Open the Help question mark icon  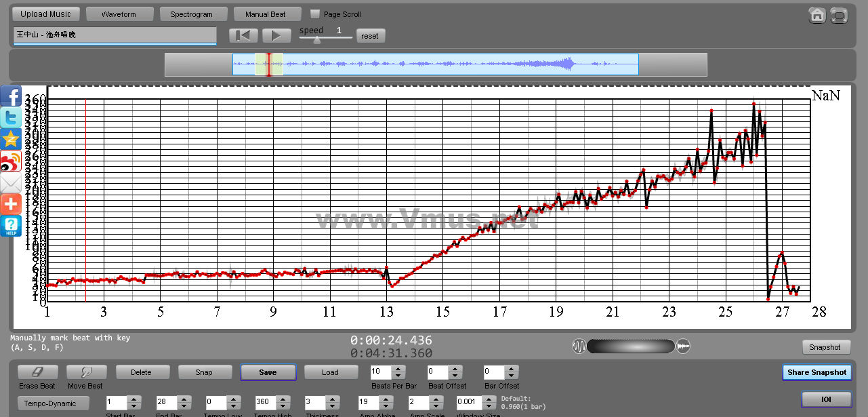[x=11, y=226]
